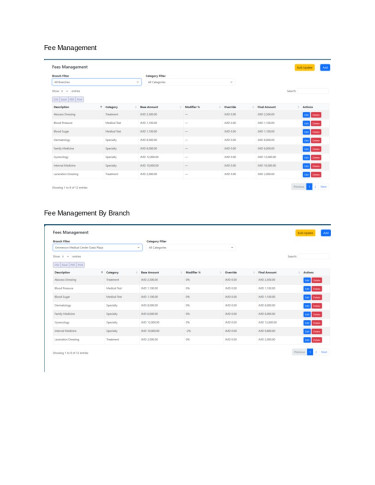
Task: Delete Abscess Dressing row in top Fee Management table
Action: [316, 115]
